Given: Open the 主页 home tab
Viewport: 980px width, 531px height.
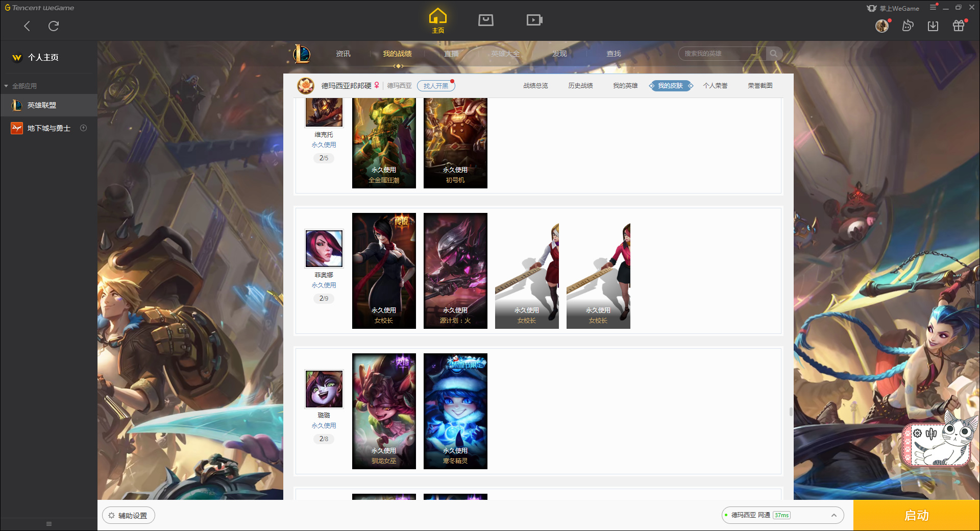Looking at the screenshot, I should (438, 21).
